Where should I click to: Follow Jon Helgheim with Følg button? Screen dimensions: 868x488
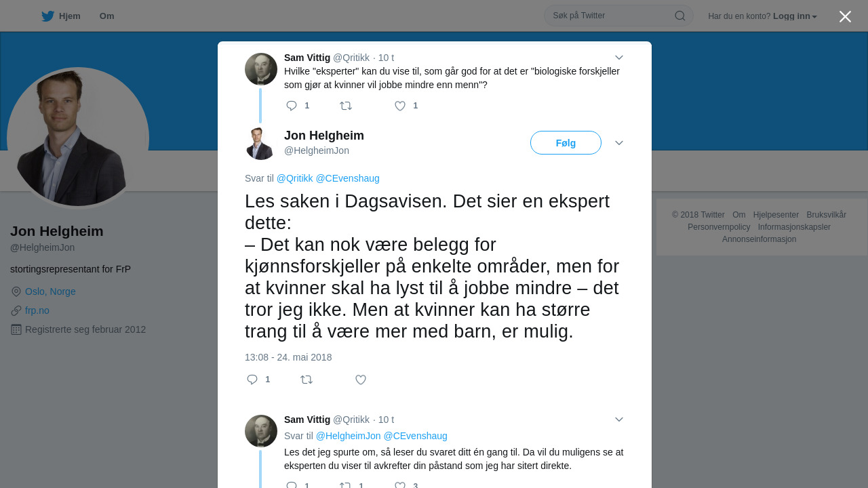coord(566,143)
